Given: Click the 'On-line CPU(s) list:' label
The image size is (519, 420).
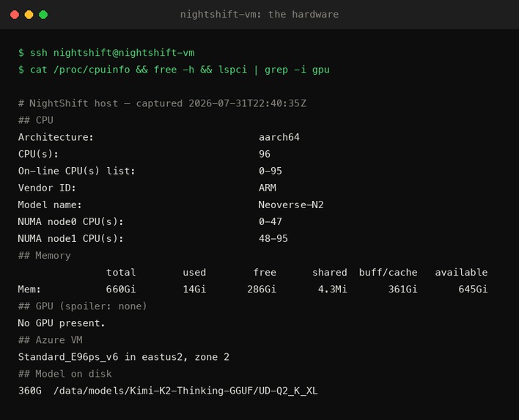Looking at the screenshot, I should click(x=76, y=171).
